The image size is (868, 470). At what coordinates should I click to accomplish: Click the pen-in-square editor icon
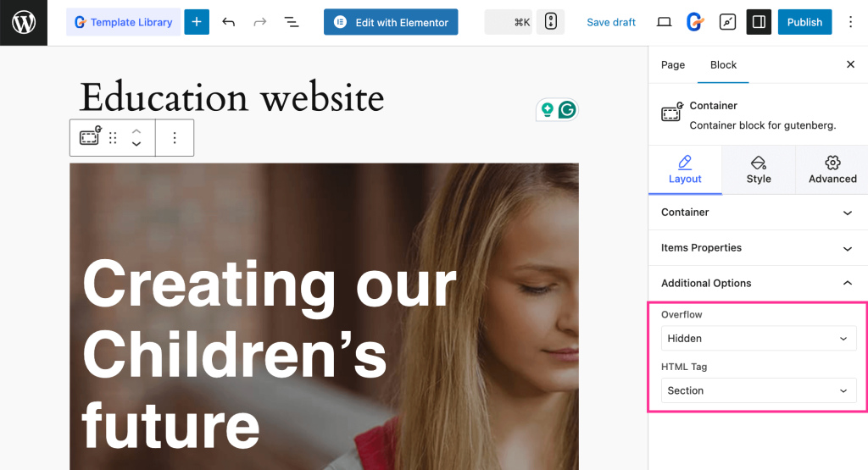(x=727, y=22)
